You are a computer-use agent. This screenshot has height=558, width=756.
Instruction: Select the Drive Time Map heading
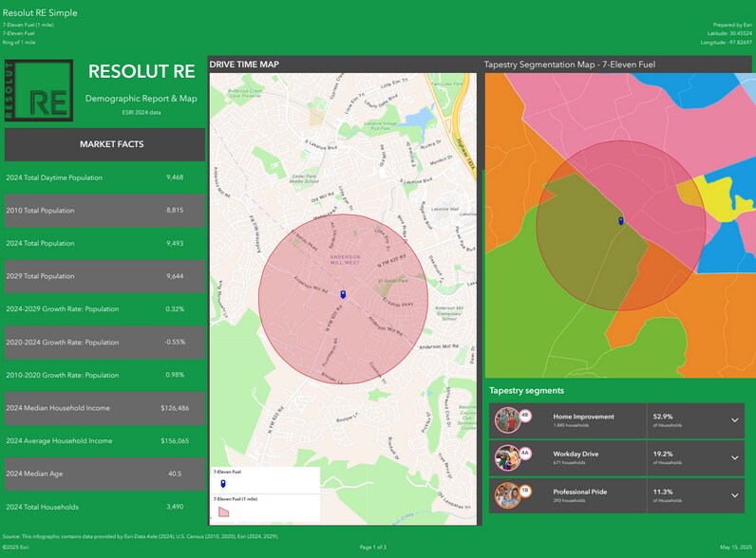(x=244, y=65)
